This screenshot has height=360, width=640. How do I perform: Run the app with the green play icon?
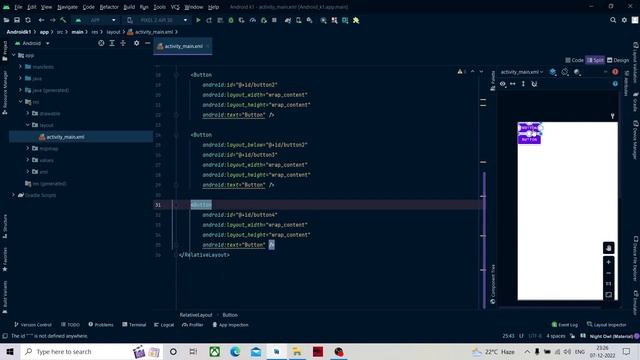pyautogui.click(x=198, y=20)
